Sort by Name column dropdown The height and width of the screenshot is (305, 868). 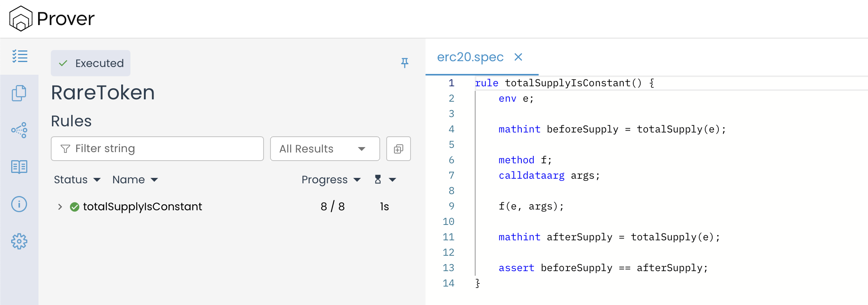click(x=135, y=179)
